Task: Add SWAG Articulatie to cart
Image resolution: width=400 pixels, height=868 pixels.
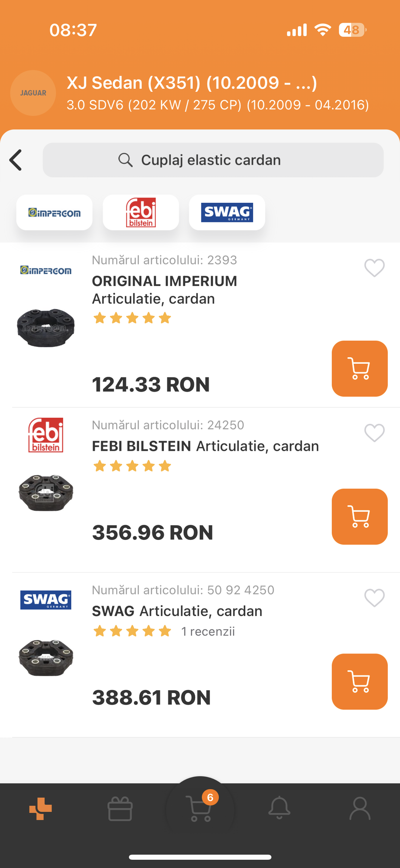Action: tap(360, 681)
